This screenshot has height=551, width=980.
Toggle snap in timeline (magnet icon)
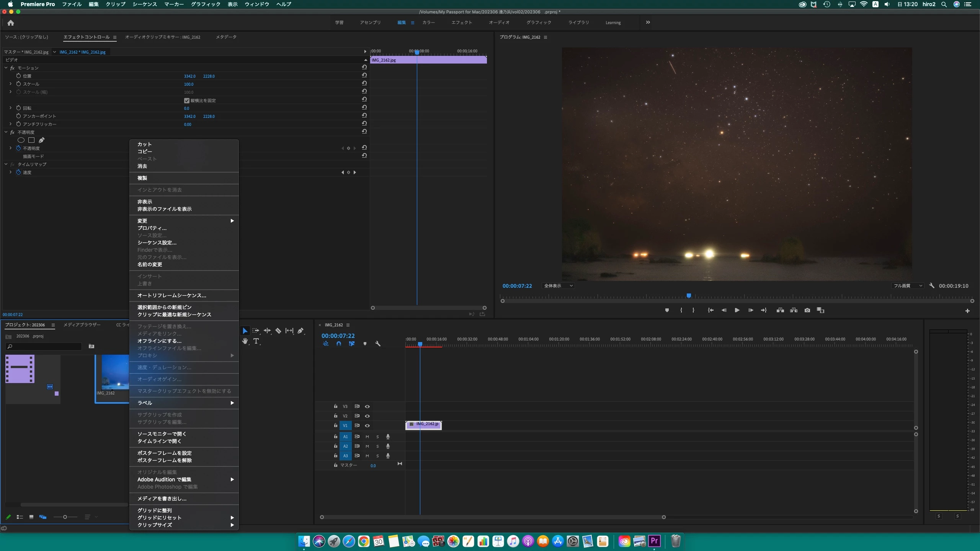(339, 344)
